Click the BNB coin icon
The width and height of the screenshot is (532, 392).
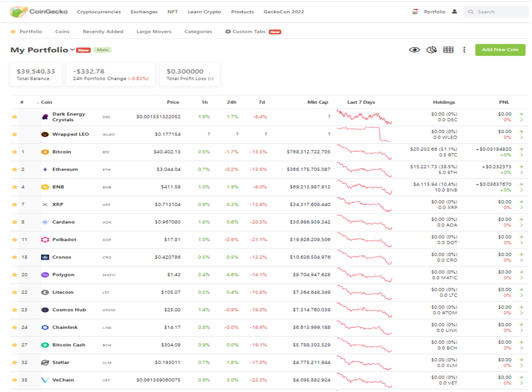[45, 187]
